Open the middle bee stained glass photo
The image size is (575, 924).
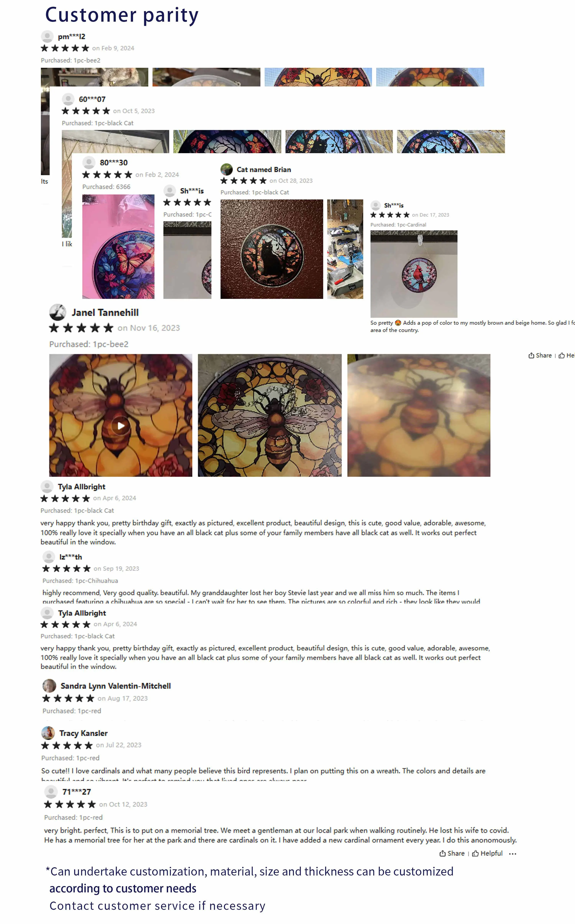[270, 415]
